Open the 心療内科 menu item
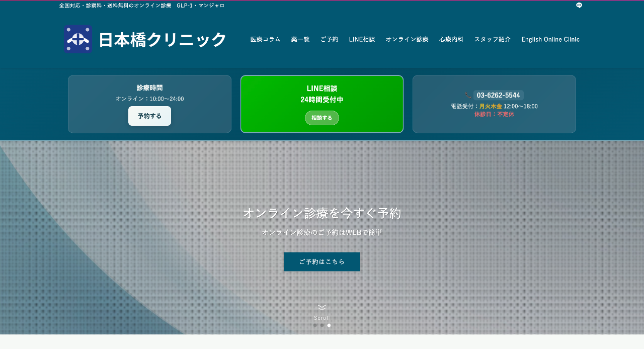Image resolution: width=644 pixels, height=349 pixels. [451, 39]
